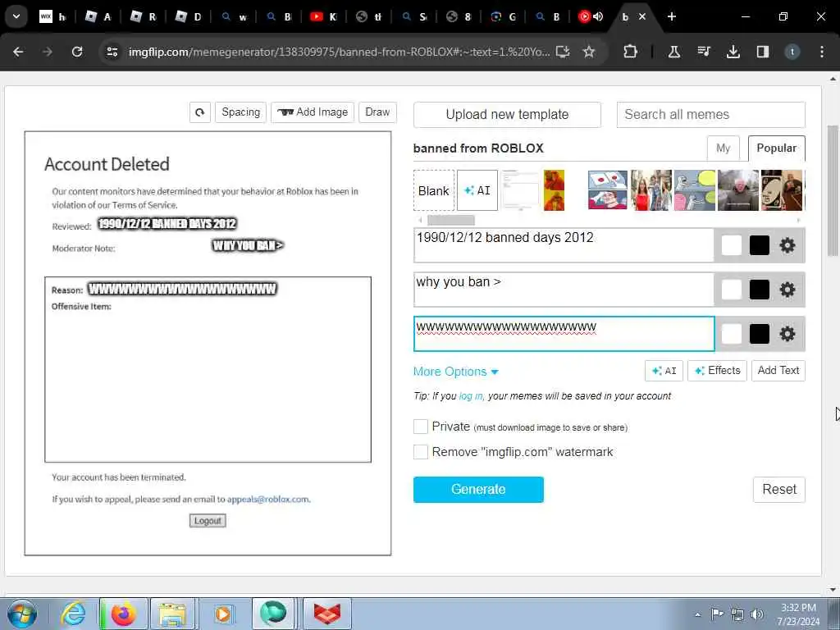Click the Search all memes field

[x=711, y=114]
